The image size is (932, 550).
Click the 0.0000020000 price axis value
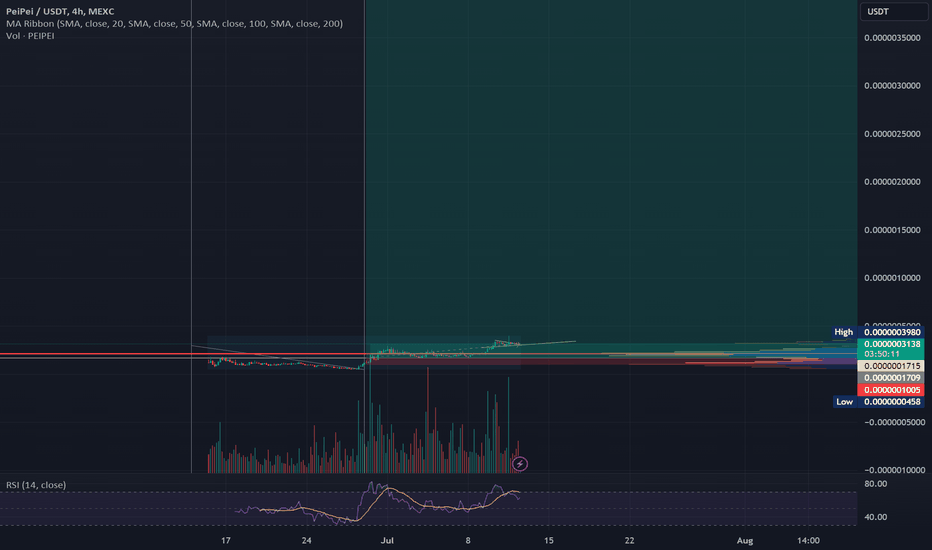point(892,182)
